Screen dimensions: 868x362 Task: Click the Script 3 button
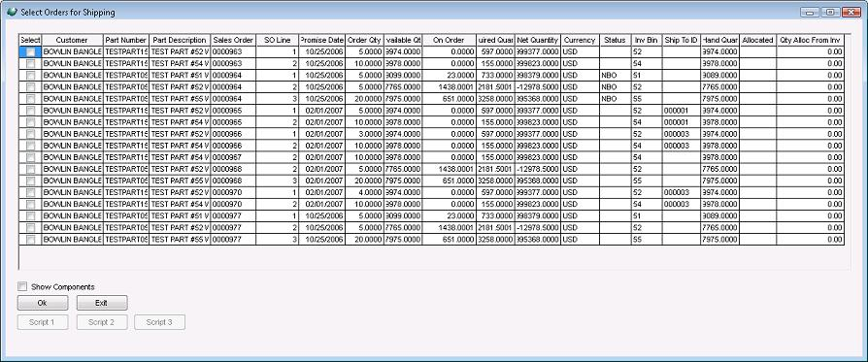[x=159, y=322]
